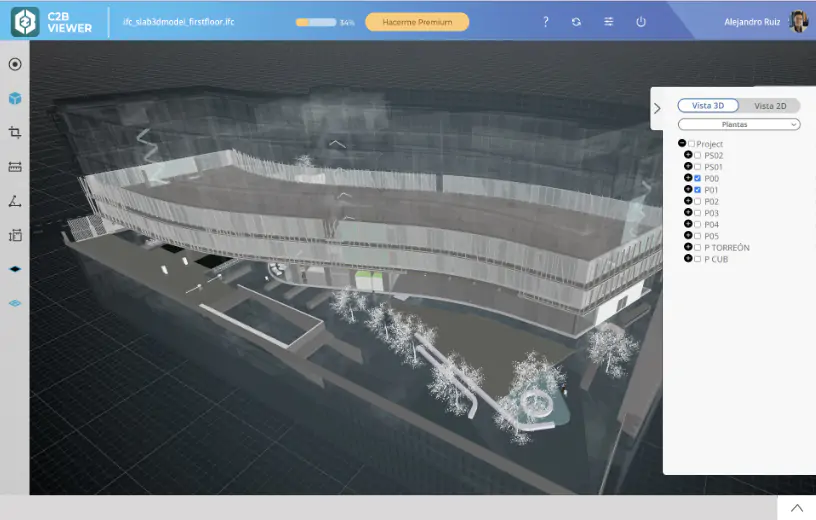Expand the P03 tree node
Viewport: 816px width, 520px height.
[x=688, y=212]
